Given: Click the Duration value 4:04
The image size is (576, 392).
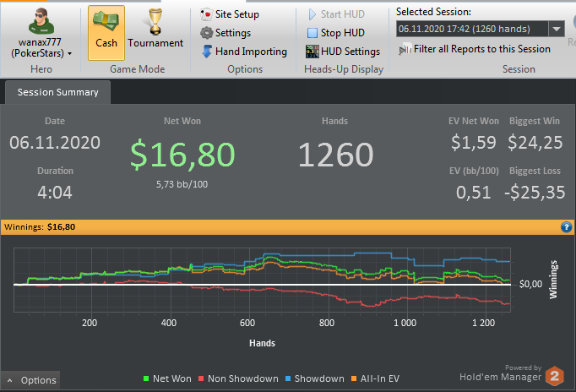Looking at the screenshot, I should (x=55, y=193).
